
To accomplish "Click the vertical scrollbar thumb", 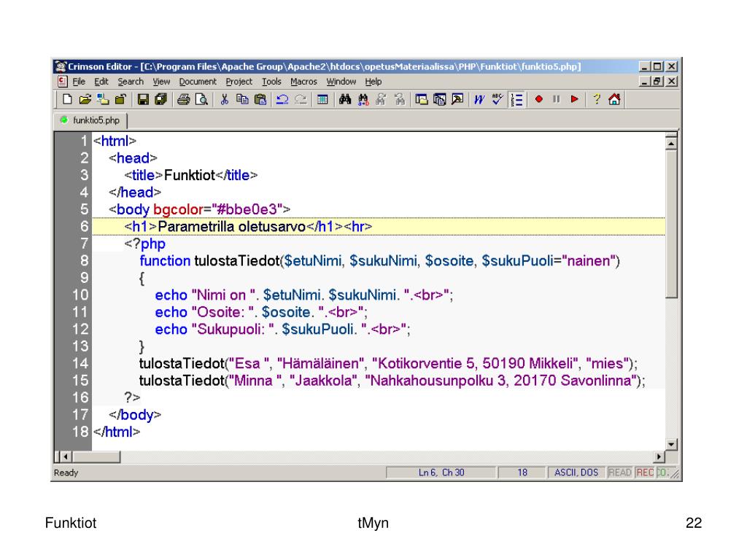I will pyautogui.click(x=671, y=224).
